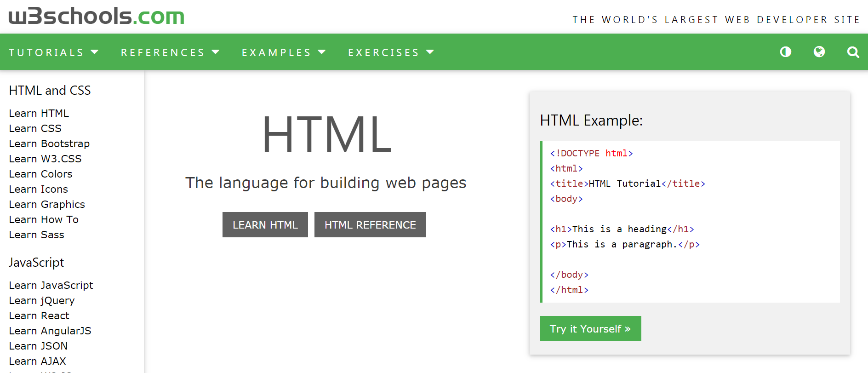868x373 pixels.
Task: Go to Learn AJAX tutorial
Action: tap(38, 361)
